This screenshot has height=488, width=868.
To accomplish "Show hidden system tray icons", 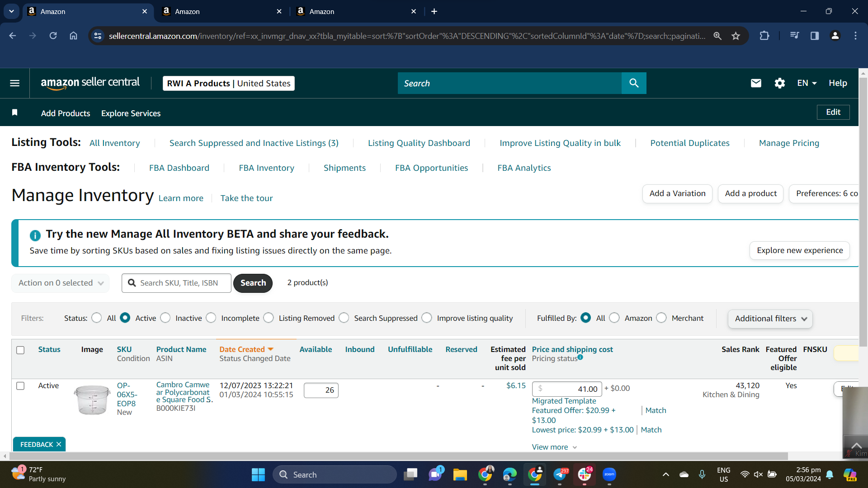I will 665,474.
